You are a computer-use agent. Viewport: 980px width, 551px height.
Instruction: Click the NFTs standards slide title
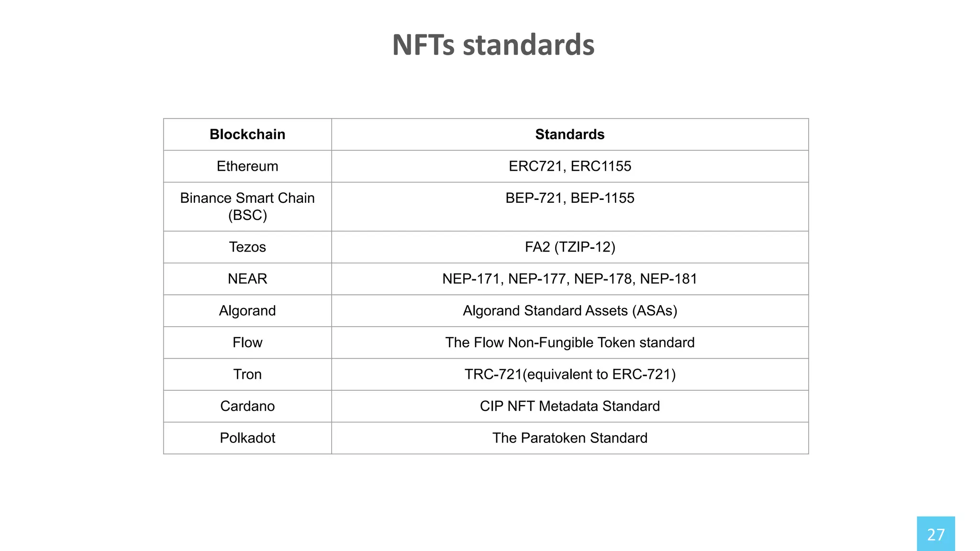click(x=493, y=45)
